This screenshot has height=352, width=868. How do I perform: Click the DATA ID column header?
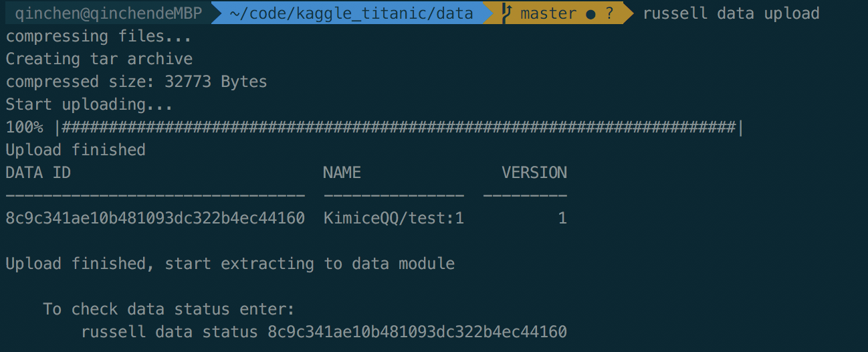pyautogui.click(x=38, y=173)
